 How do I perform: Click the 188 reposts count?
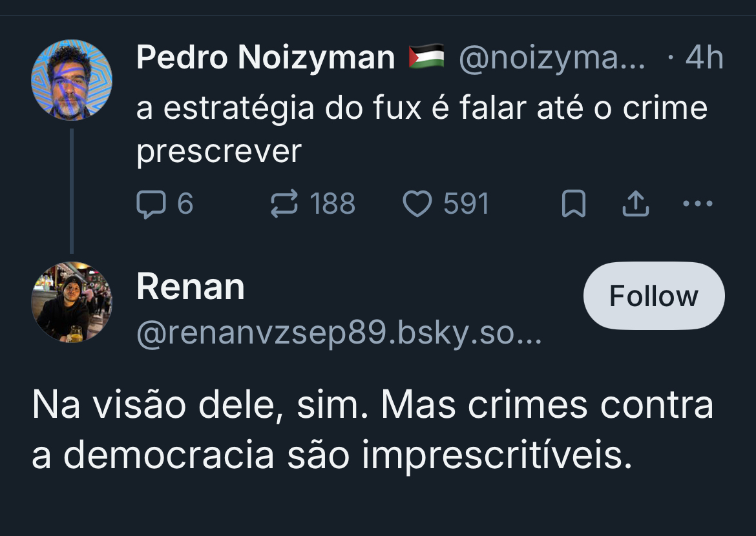pyautogui.click(x=332, y=205)
